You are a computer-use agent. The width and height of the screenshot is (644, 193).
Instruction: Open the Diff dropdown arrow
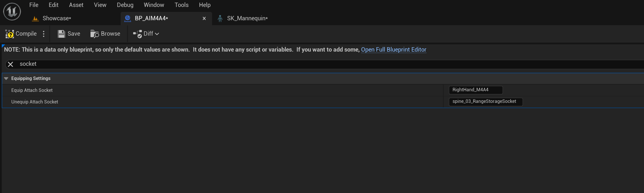[157, 34]
